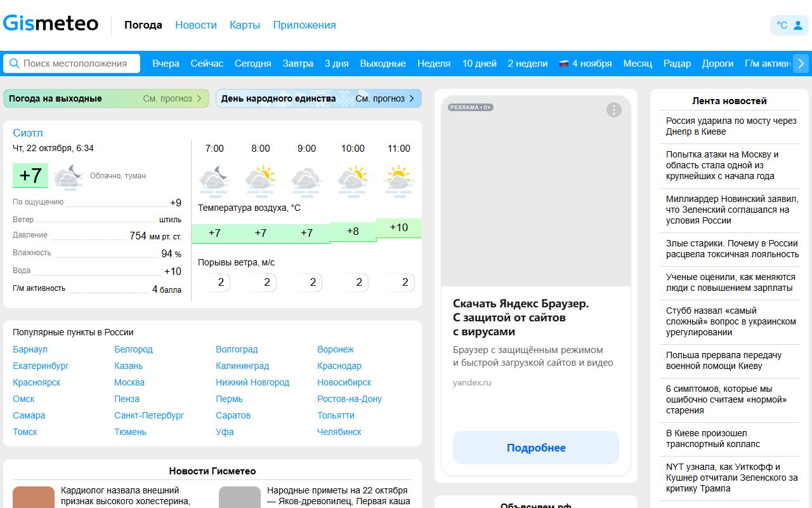Open the Карты menu item
Image resolution: width=812 pixels, height=508 pixels.
coord(245,25)
